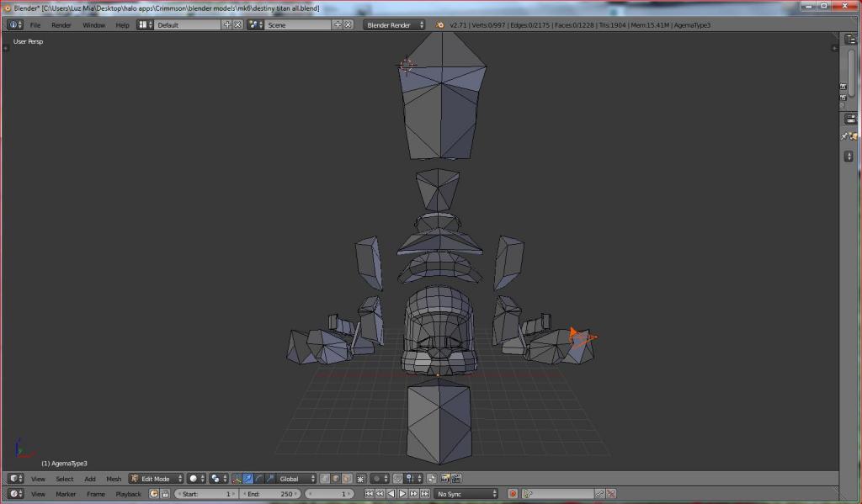Expand the Blender Render engine selector
The height and width of the screenshot is (504, 862).
pyautogui.click(x=394, y=25)
